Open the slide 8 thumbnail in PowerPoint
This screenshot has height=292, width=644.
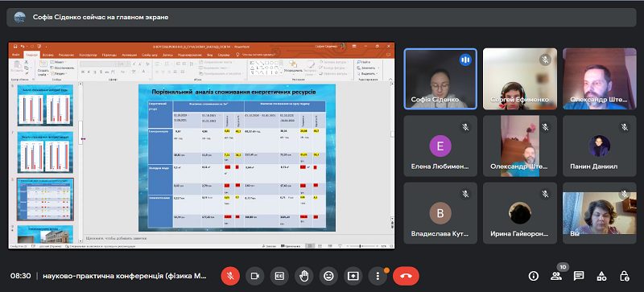(x=45, y=199)
